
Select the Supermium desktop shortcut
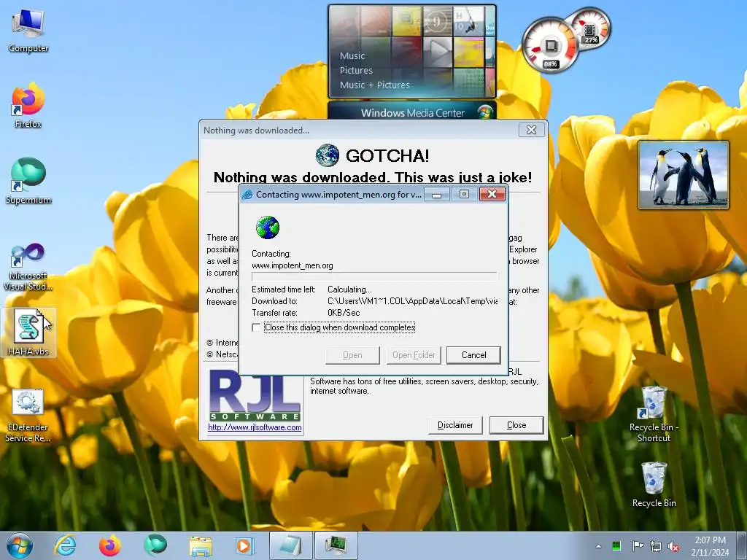pos(28,181)
